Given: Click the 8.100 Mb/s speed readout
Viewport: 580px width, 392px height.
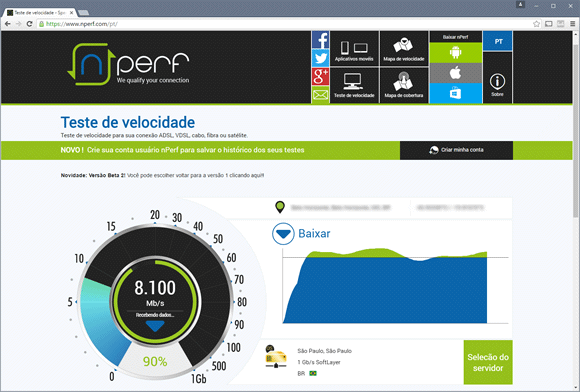Looking at the screenshot, I should pyautogui.click(x=155, y=294).
